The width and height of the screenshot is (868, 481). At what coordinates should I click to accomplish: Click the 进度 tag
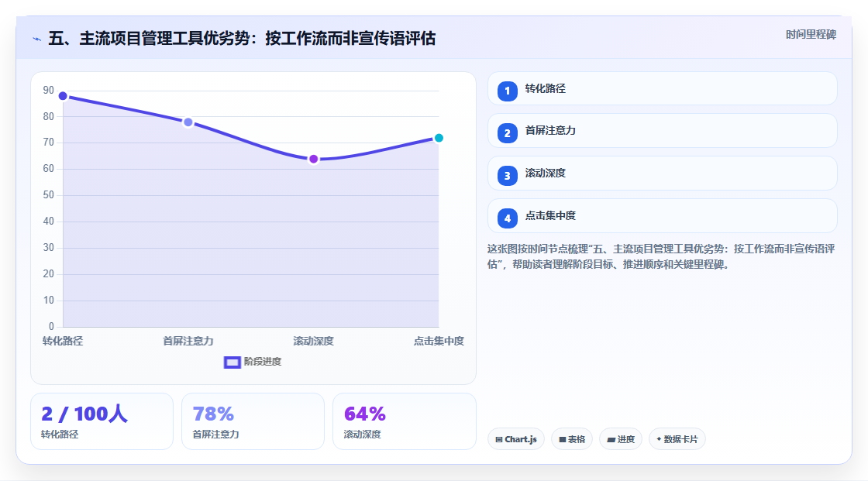(x=621, y=439)
